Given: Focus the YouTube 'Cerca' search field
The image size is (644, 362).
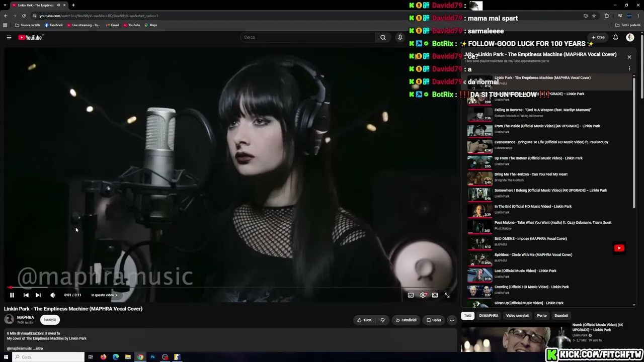Looking at the screenshot, I should click(x=308, y=37).
